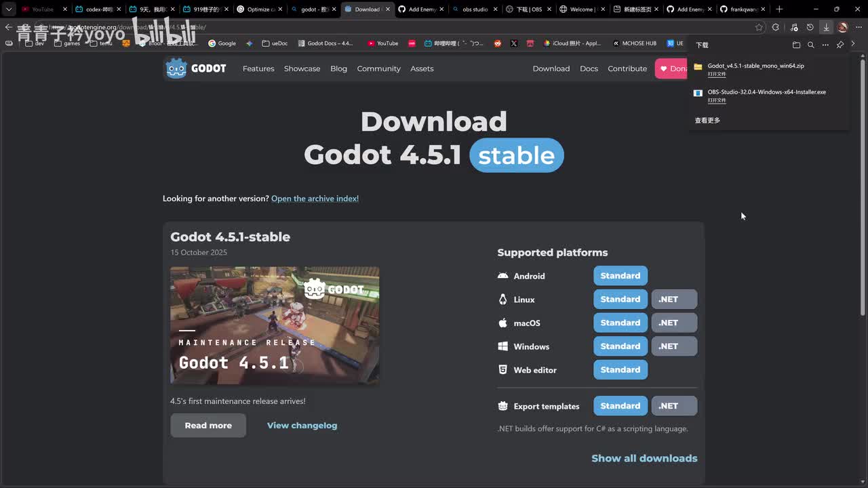Open the View changelog link
The width and height of the screenshot is (868, 488).
coord(302,426)
